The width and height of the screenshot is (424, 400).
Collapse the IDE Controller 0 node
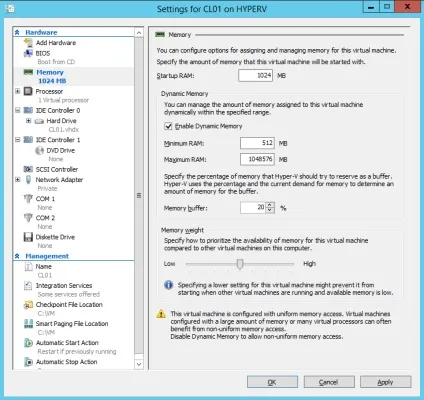[18, 110]
